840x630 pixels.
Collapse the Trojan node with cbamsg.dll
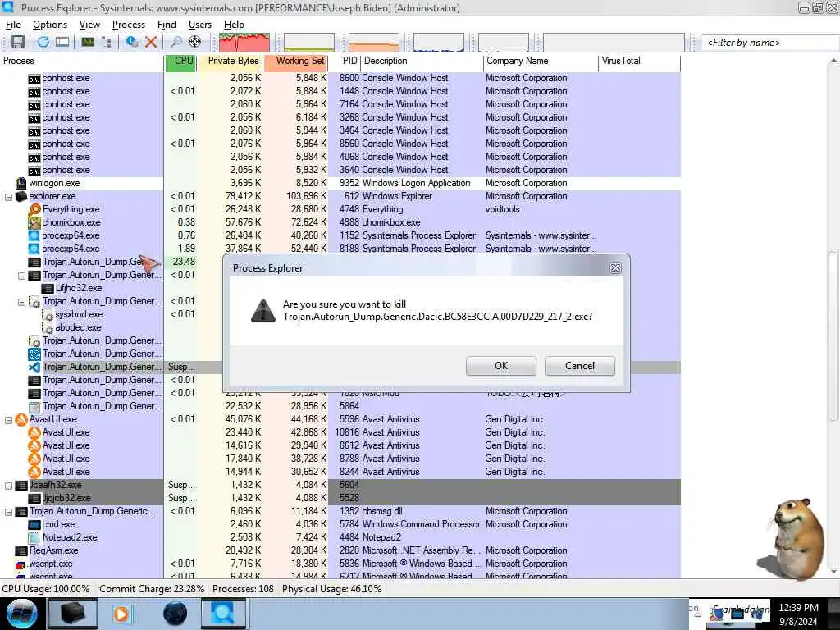8,512
